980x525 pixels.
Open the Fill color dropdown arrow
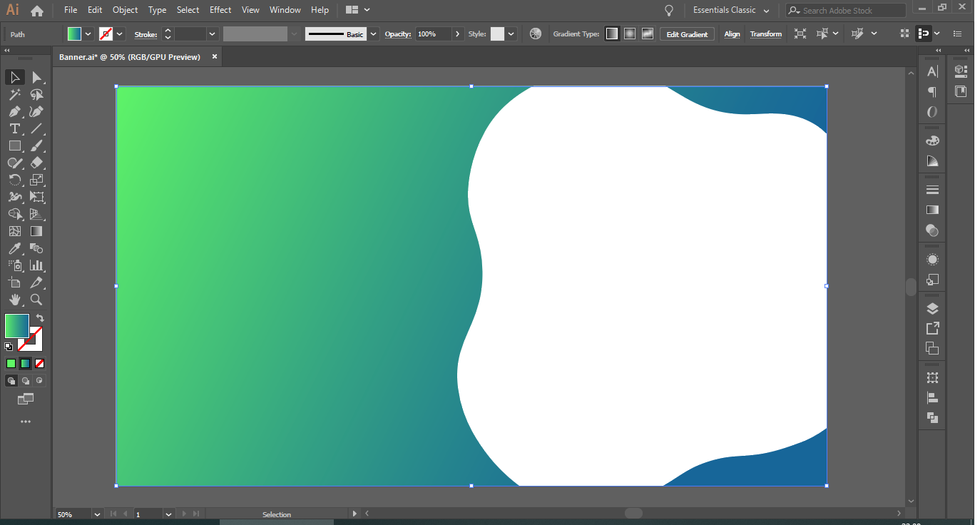click(x=88, y=34)
